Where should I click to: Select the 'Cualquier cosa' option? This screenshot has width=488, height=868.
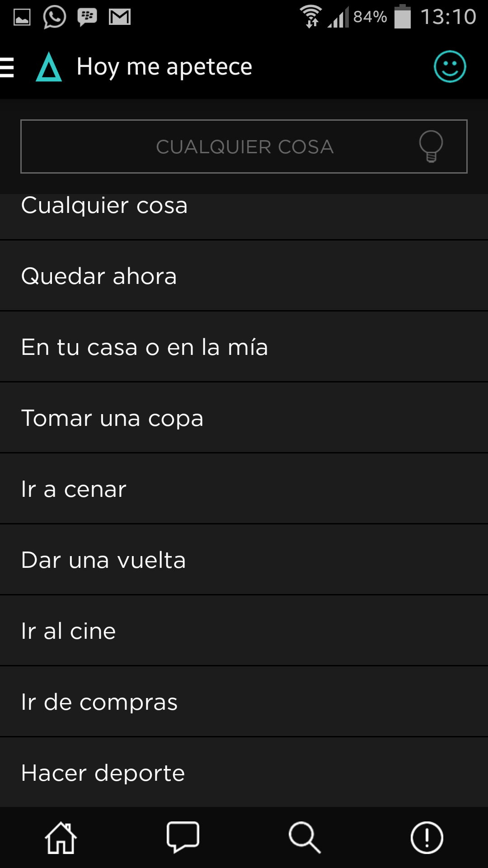(x=244, y=212)
